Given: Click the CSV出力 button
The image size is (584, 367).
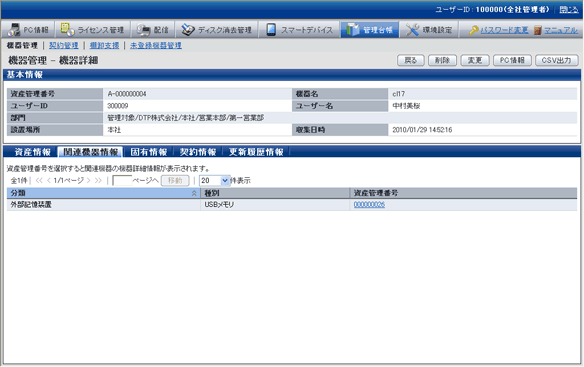Looking at the screenshot, I should pos(556,60).
